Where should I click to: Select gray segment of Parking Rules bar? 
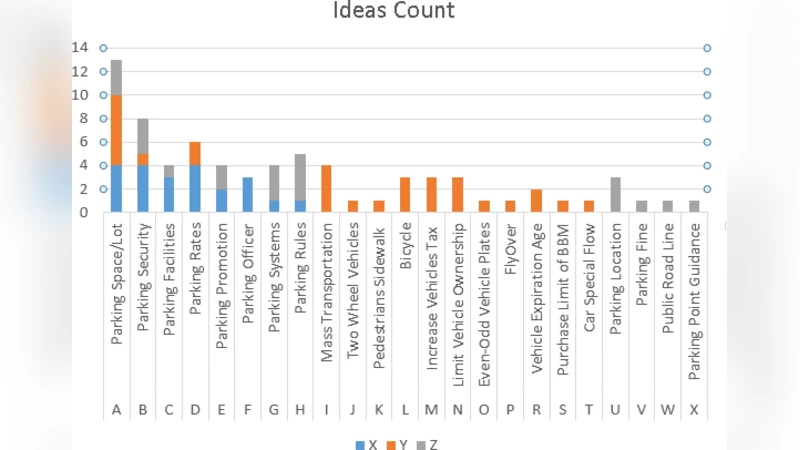pyautogui.click(x=300, y=177)
